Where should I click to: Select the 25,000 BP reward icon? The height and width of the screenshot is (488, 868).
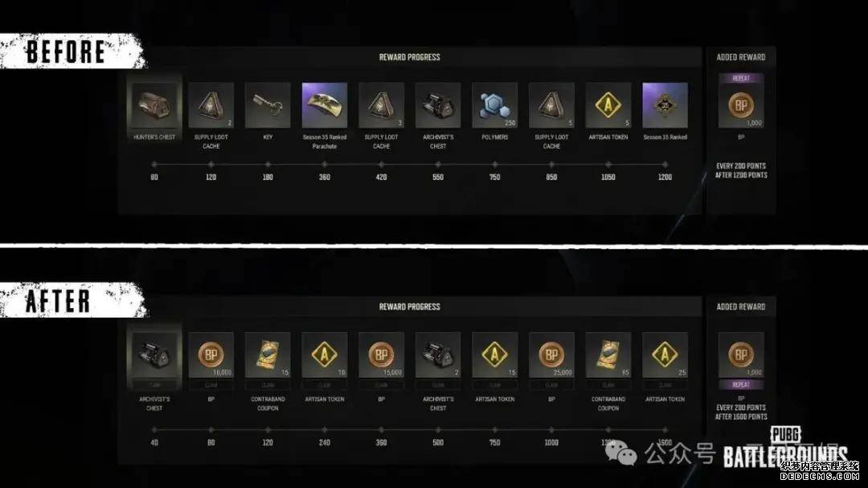[551, 355]
